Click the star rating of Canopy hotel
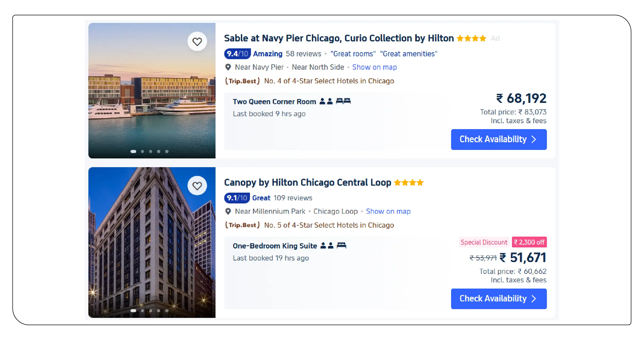The width and height of the screenshot is (644, 340). click(409, 183)
